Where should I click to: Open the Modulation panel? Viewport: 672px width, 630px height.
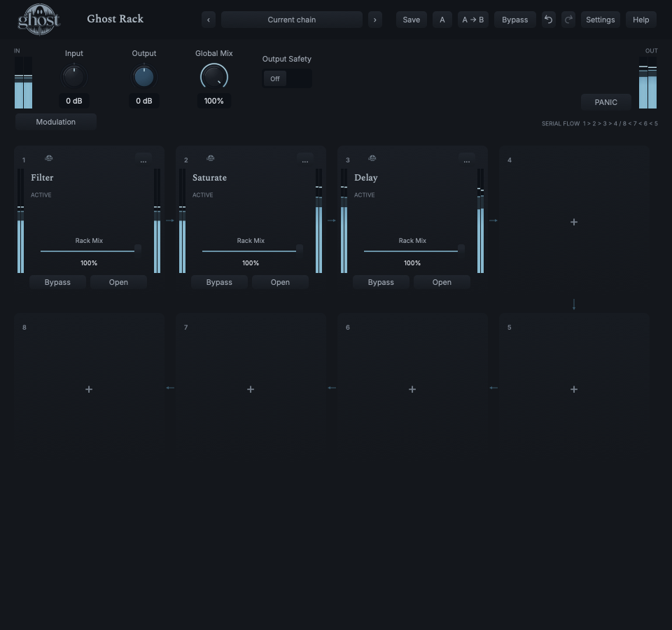pyautogui.click(x=56, y=122)
